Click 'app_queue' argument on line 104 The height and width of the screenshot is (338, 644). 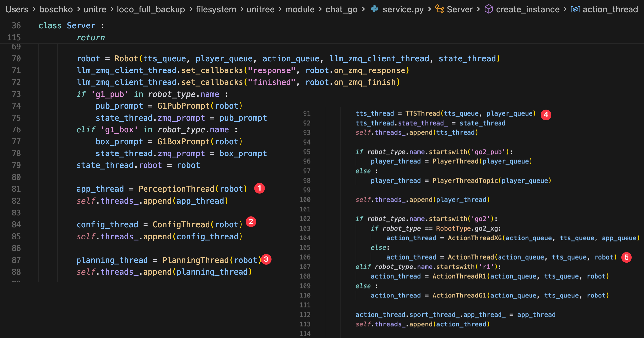[619, 238]
